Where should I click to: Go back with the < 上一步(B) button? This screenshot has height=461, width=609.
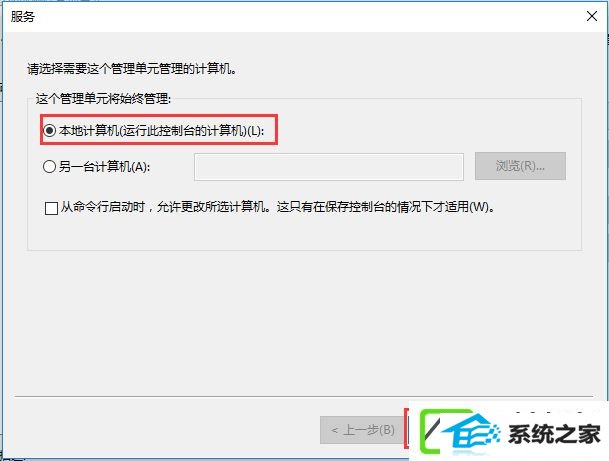click(363, 430)
